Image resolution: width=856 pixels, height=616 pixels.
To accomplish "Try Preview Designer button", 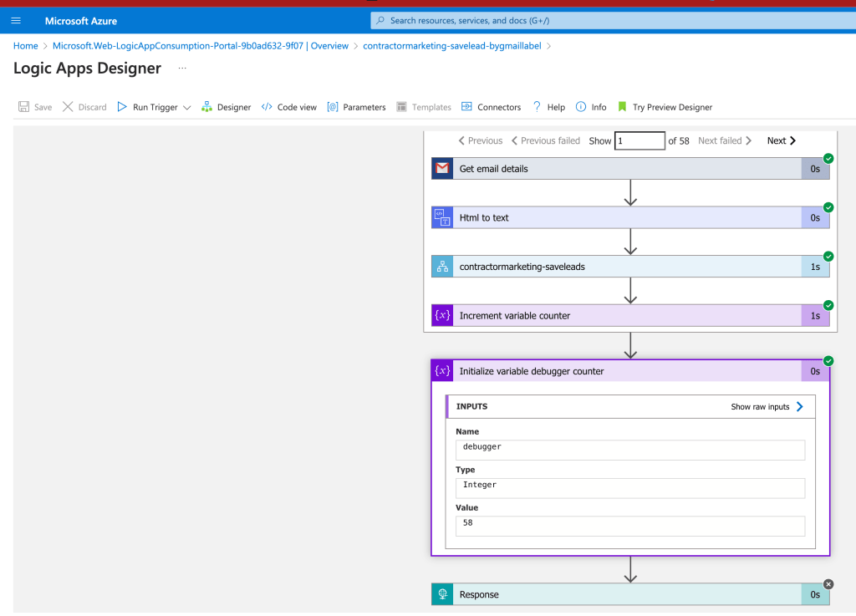I will pyautogui.click(x=665, y=107).
